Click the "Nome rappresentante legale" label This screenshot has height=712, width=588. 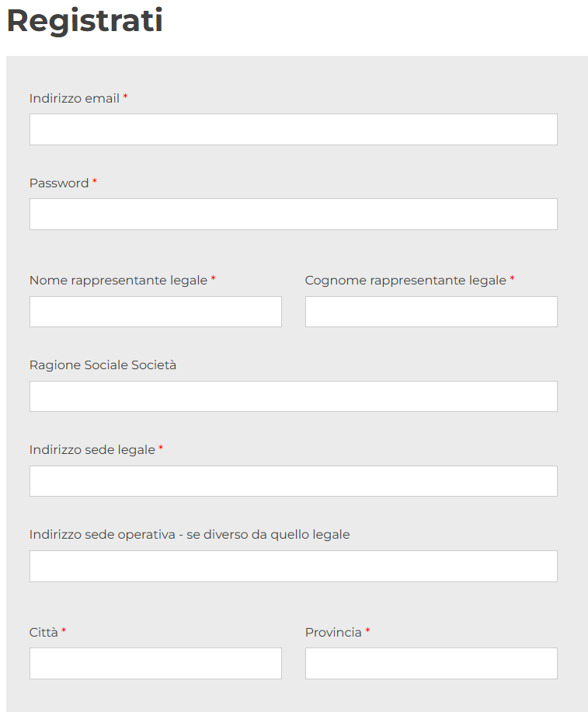[118, 281]
